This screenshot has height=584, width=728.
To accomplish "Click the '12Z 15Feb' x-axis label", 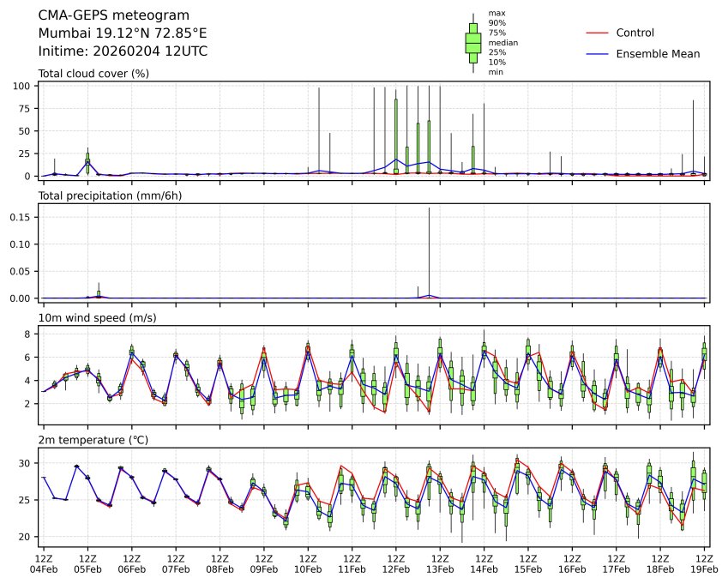I will 527,563.
